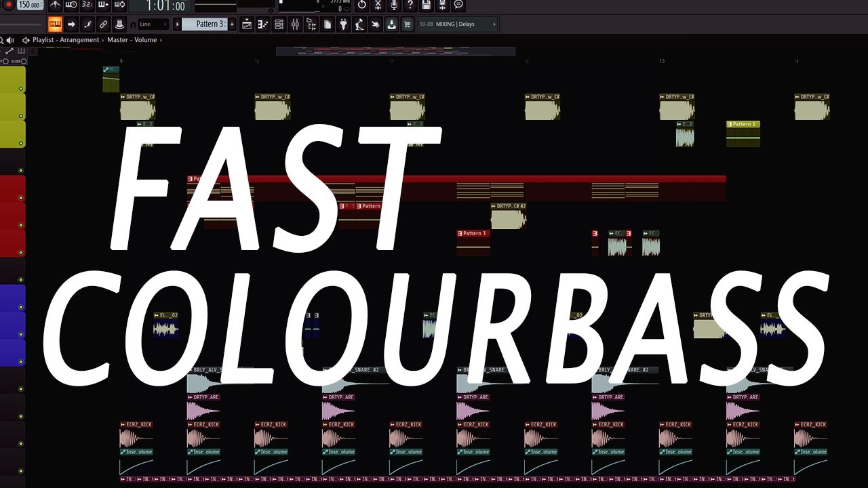The height and width of the screenshot is (488, 868).
Task: Click the render audio file icon
Action: [x=442, y=5]
